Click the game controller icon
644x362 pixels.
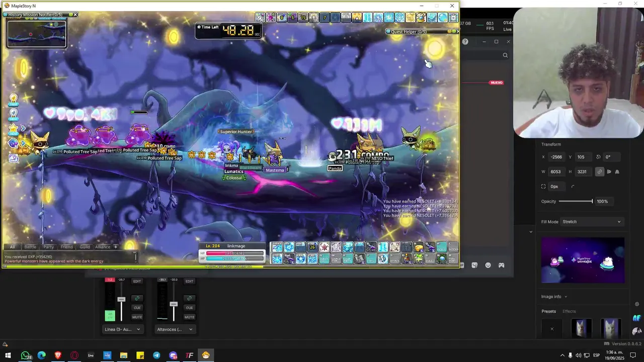(501, 265)
